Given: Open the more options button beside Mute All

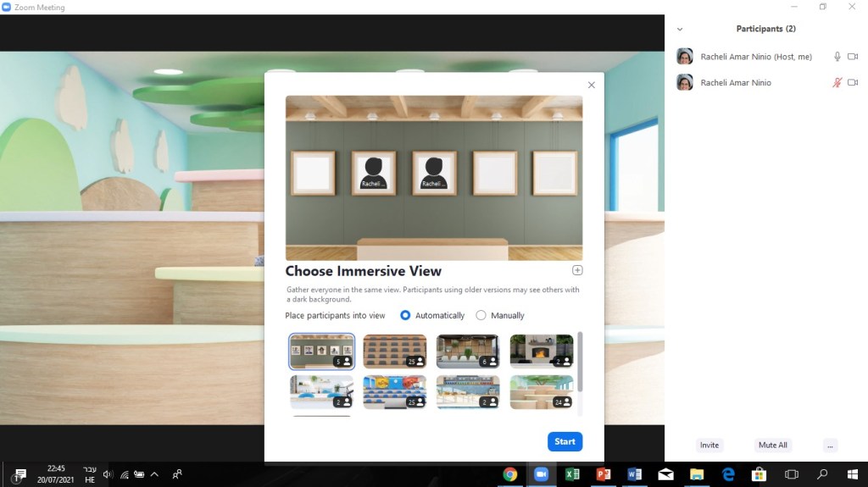Looking at the screenshot, I should [x=830, y=445].
